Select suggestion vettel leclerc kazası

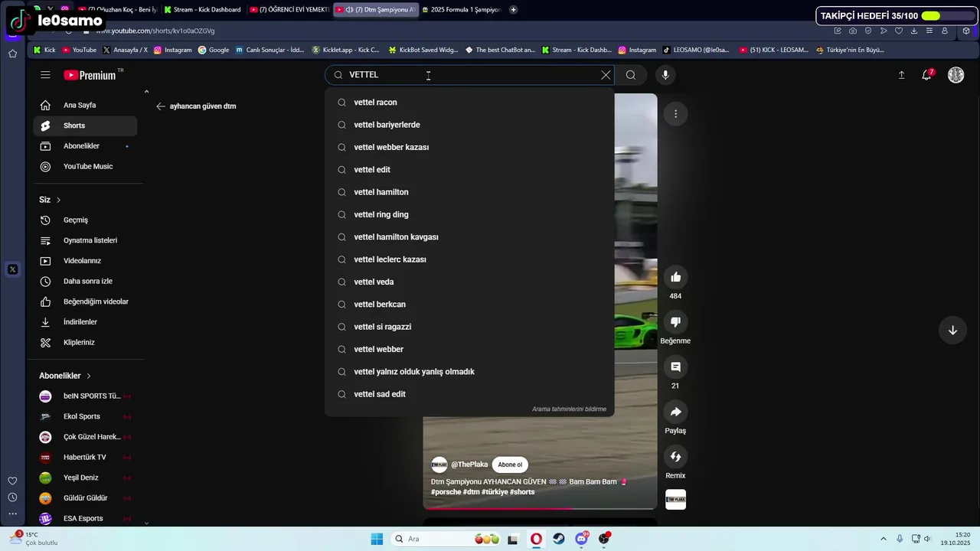pyautogui.click(x=469, y=259)
